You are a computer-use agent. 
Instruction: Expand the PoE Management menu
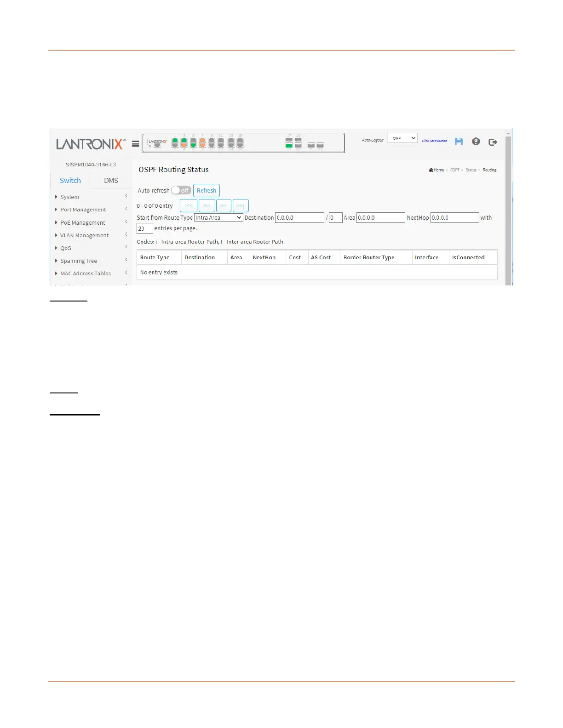[82, 222]
